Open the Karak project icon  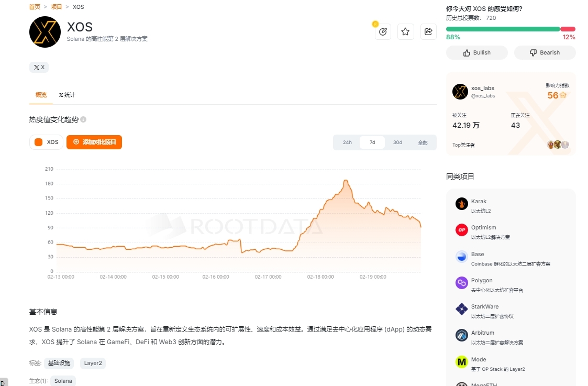click(x=461, y=204)
